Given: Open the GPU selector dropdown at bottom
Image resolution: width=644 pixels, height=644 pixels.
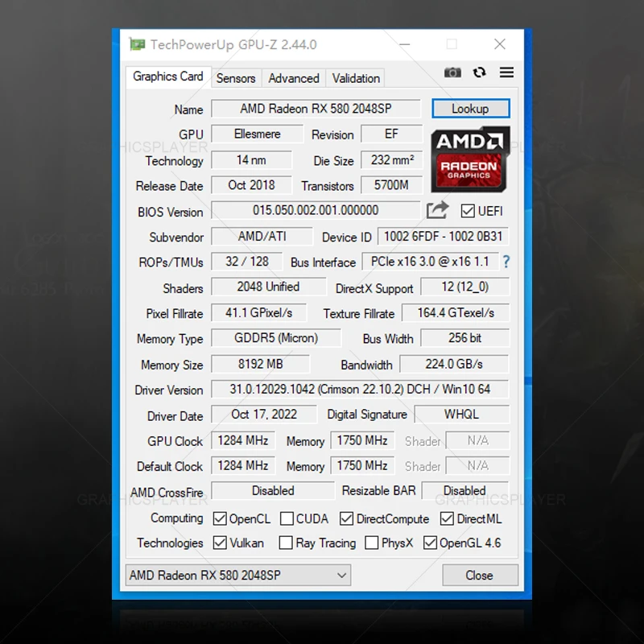Looking at the screenshot, I should (x=238, y=575).
